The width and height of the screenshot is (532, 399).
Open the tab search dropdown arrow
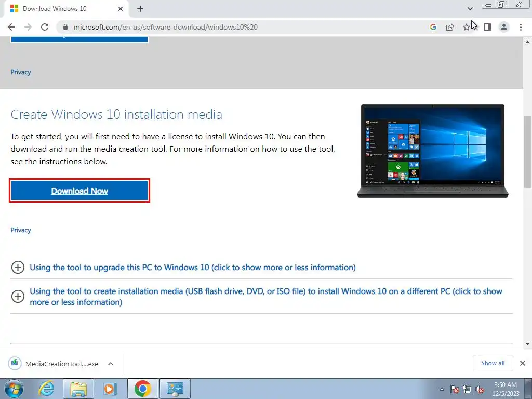[470, 9]
